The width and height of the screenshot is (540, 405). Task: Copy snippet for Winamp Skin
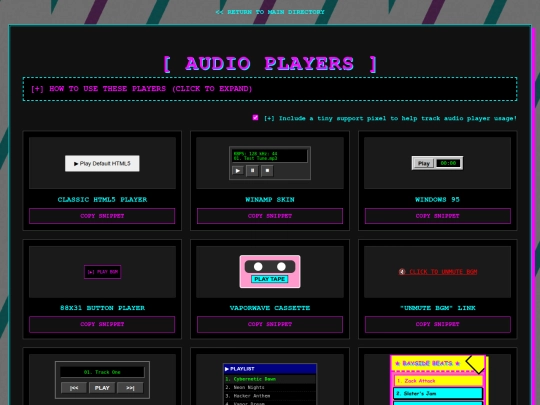270,216
